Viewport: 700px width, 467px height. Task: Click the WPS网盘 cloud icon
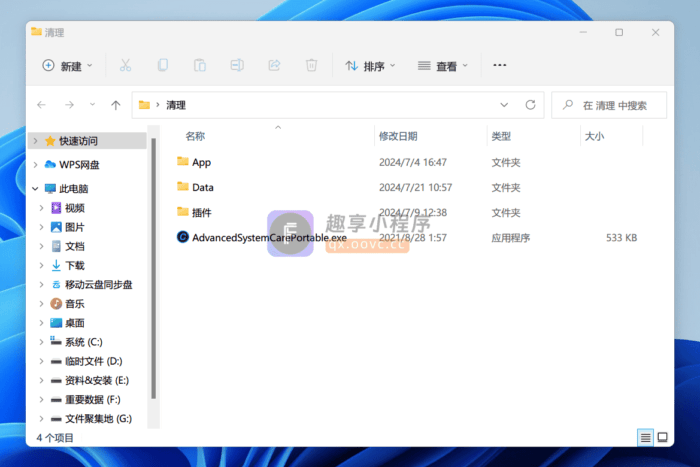pos(50,165)
